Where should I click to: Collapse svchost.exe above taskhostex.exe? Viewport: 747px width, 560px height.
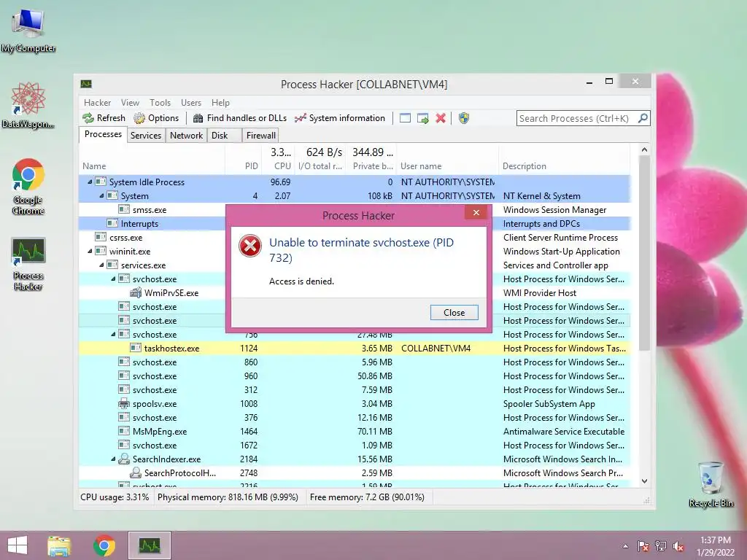[113, 334]
